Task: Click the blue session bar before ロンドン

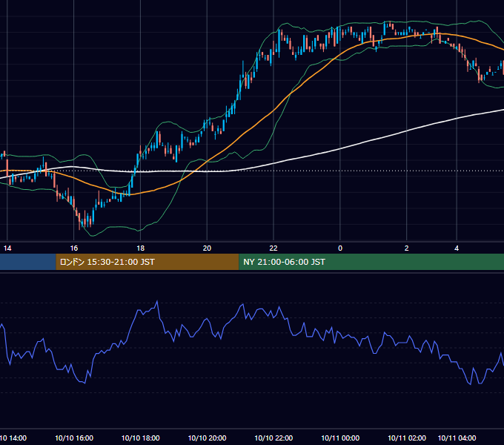Action: click(28, 262)
